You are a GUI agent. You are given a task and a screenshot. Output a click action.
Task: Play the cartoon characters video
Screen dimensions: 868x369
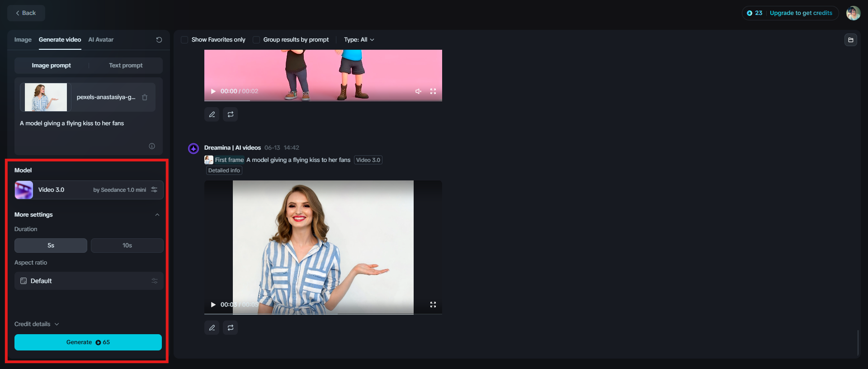(213, 91)
